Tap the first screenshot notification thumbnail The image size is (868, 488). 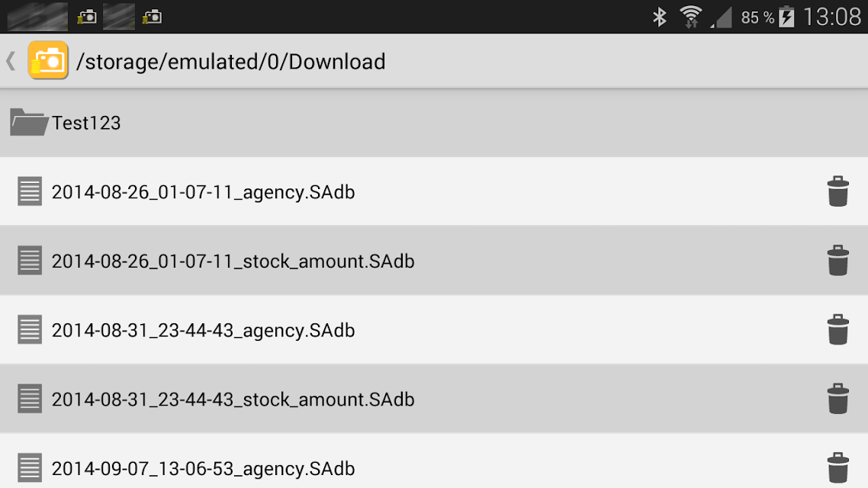pos(37,17)
